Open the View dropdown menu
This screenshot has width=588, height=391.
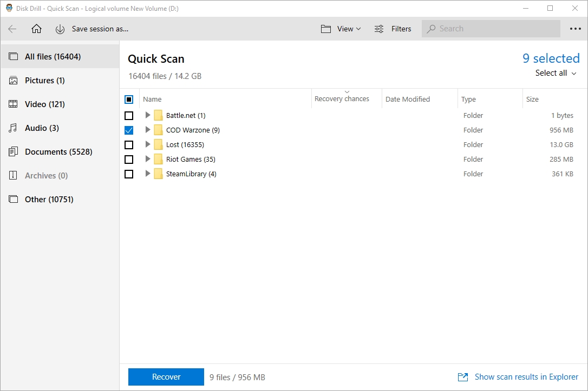pyautogui.click(x=341, y=29)
